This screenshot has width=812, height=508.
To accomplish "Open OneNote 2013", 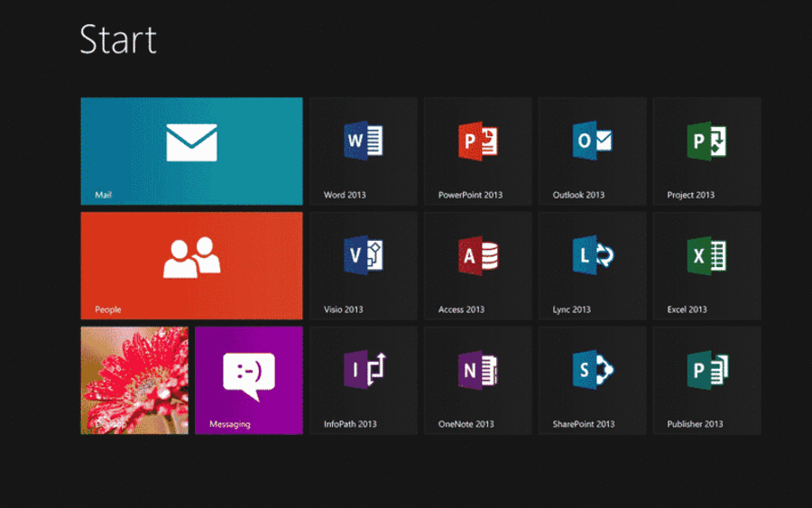I will pyautogui.click(x=478, y=380).
